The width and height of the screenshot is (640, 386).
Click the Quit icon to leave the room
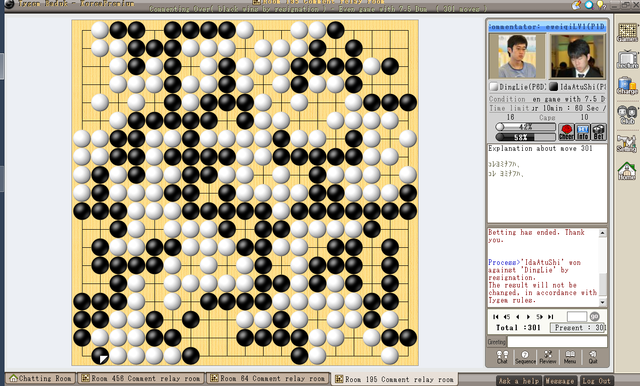(593, 357)
